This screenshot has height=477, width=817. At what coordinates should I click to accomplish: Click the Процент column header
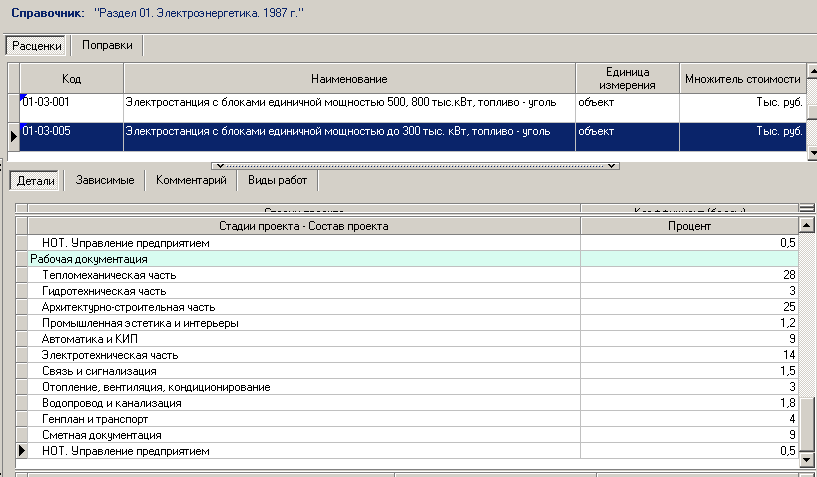[x=689, y=227]
